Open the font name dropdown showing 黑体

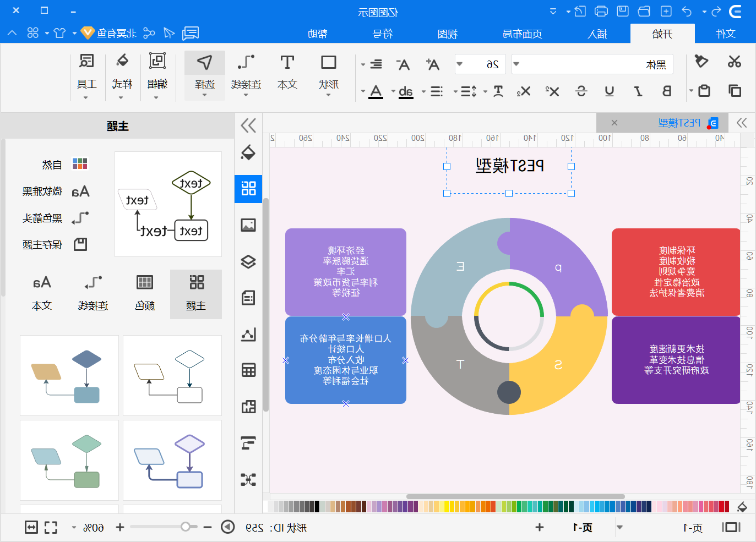pyautogui.click(x=592, y=64)
